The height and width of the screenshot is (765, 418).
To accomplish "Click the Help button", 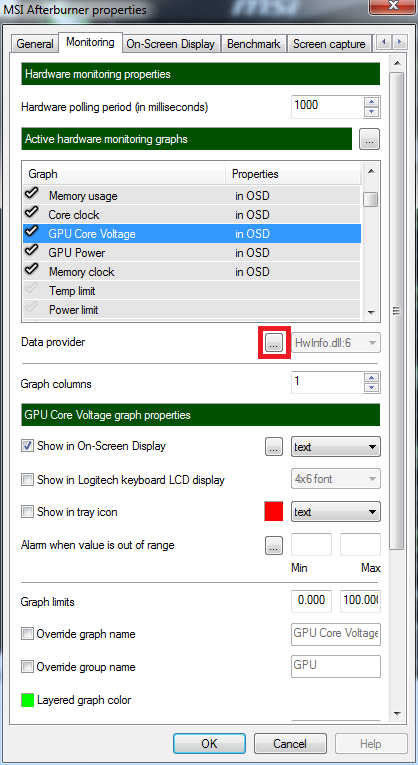I will coord(371,743).
